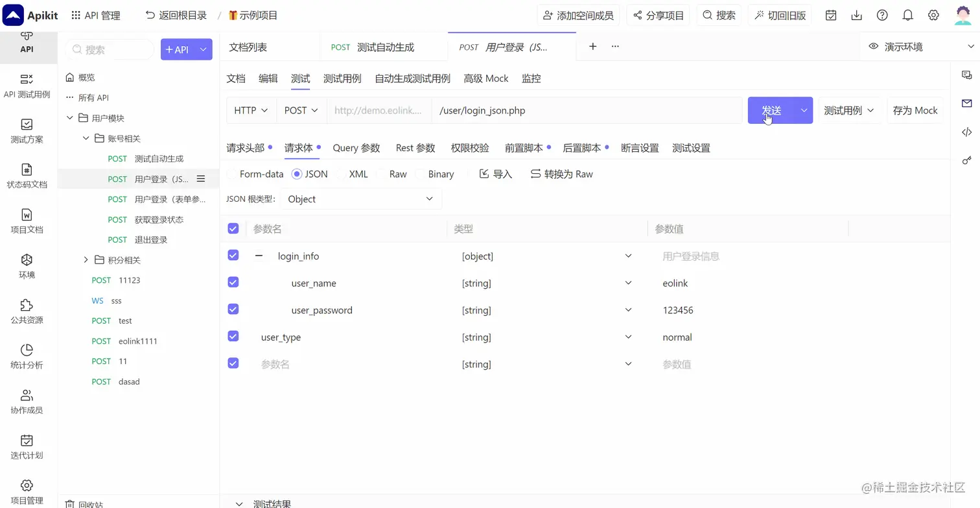Open the 测试方案 test plan icon

click(27, 124)
